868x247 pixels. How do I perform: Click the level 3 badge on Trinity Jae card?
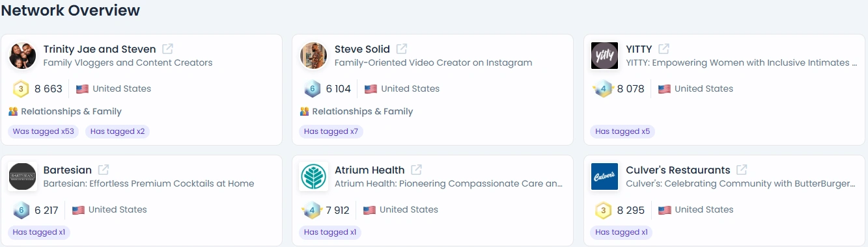(21, 89)
